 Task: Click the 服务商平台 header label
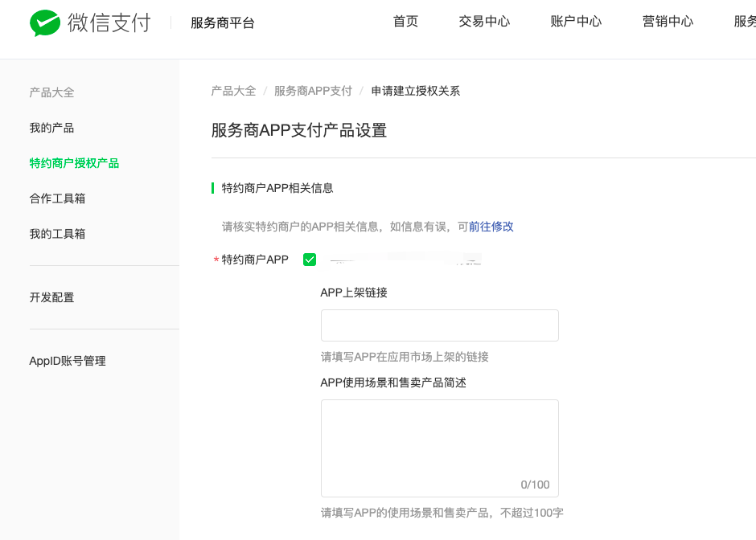pyautogui.click(x=222, y=22)
